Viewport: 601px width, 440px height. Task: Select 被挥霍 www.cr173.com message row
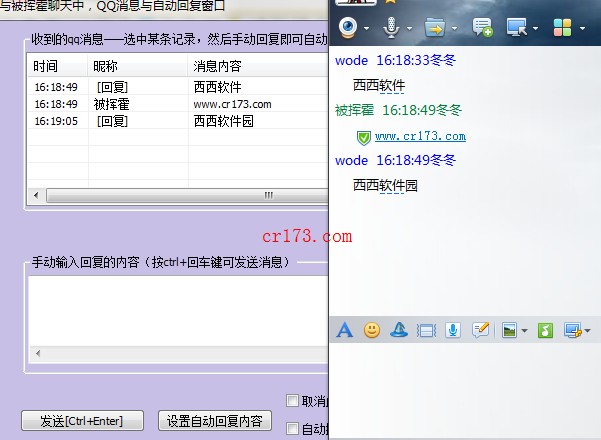pos(178,104)
